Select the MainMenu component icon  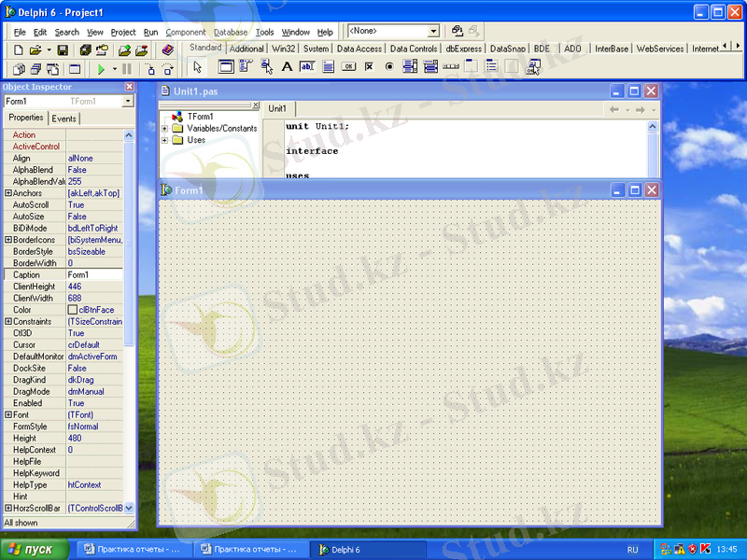246,66
